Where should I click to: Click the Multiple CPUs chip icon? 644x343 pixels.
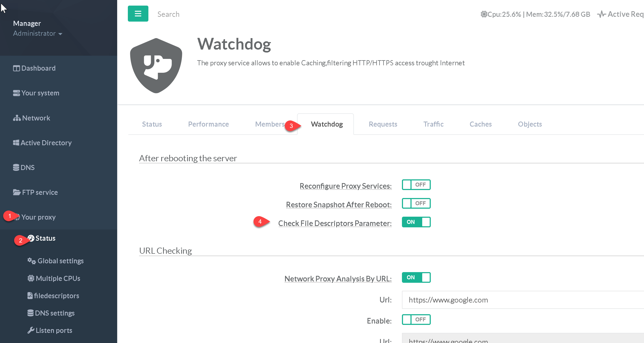(x=31, y=279)
